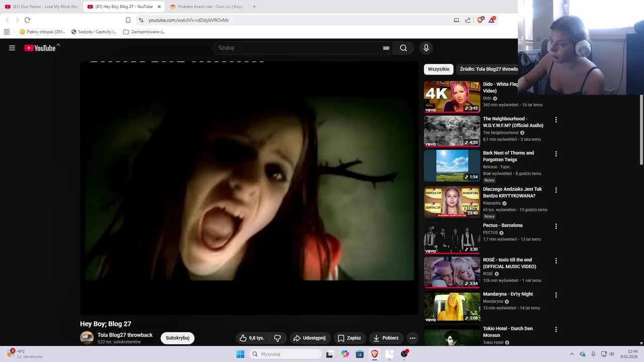Open options menu for The Neighbourhood video
Image resolution: width=644 pixels, height=362 pixels.
tap(556, 120)
